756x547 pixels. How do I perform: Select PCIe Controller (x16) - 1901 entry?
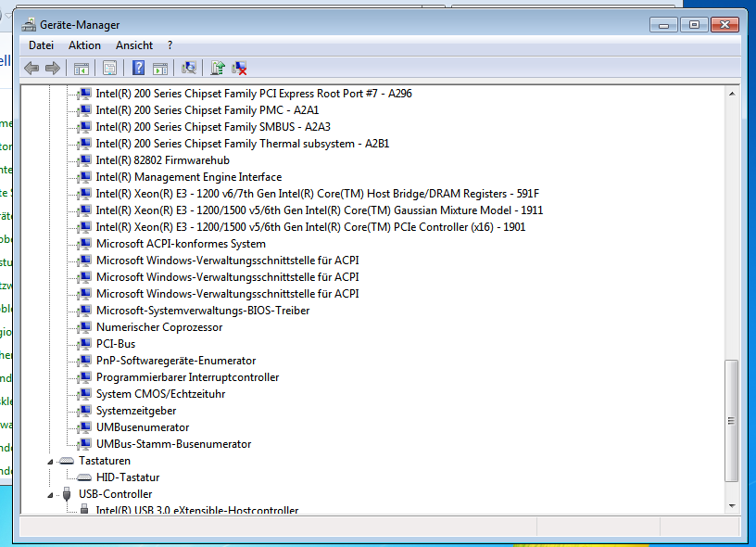(310, 227)
